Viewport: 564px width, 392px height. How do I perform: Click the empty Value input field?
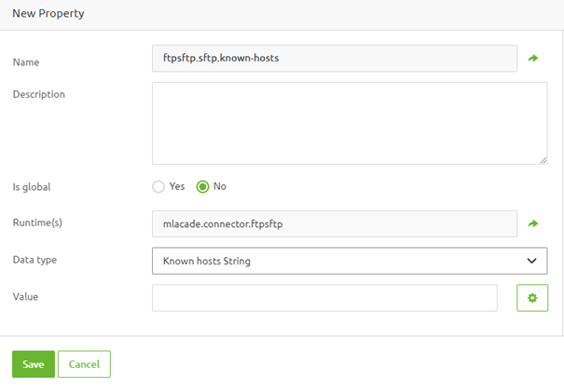(x=324, y=298)
